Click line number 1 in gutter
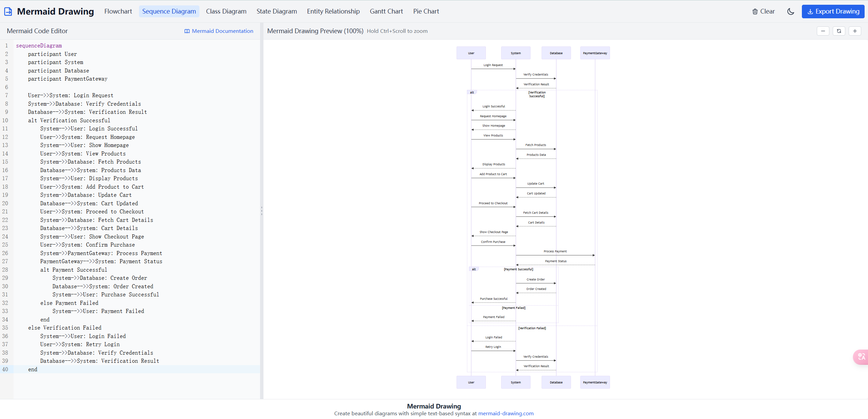The width and height of the screenshot is (868, 419). pyautogui.click(x=6, y=46)
